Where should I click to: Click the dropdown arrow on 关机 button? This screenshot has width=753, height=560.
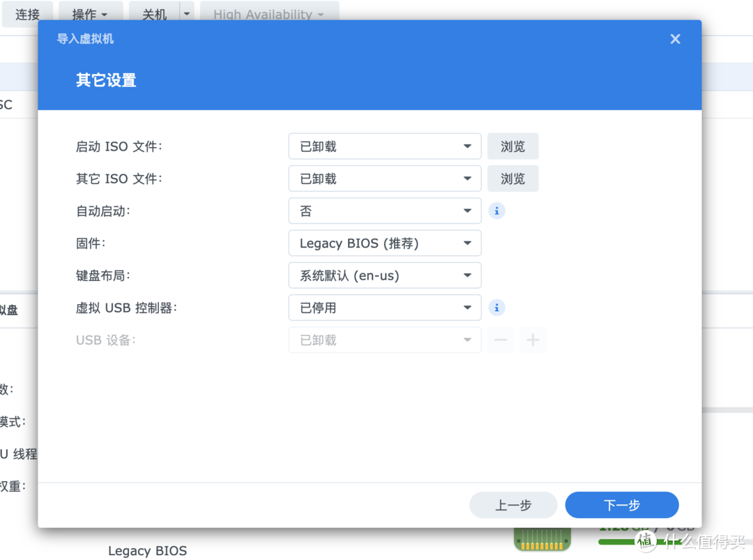tap(185, 13)
